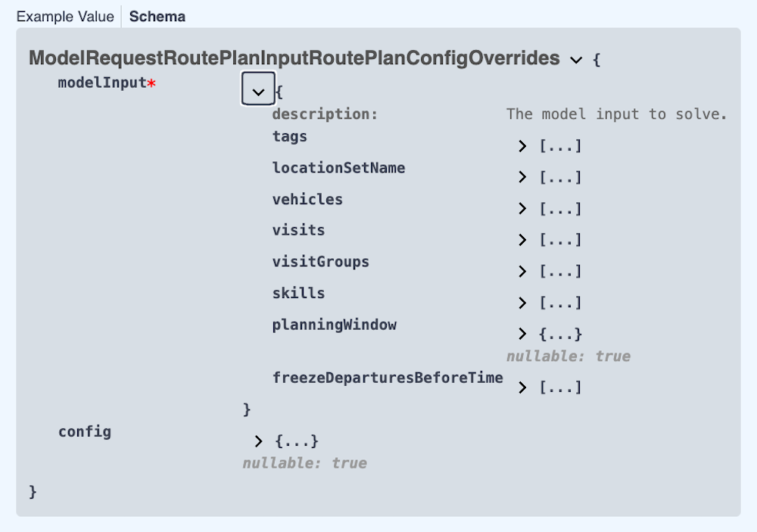Image resolution: width=757 pixels, height=532 pixels.
Task: Click the modelInput property name
Action: 101,82
